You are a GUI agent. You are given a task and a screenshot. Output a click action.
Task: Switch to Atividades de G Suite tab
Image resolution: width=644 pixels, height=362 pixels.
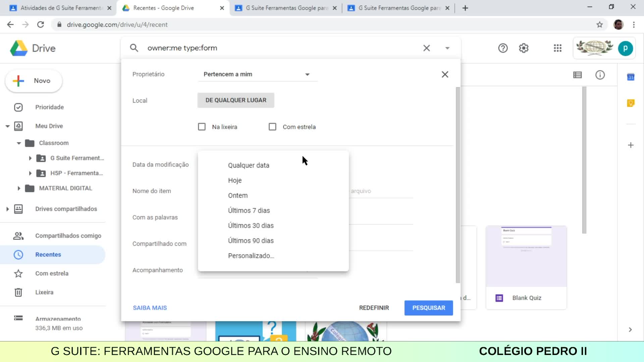point(61,8)
